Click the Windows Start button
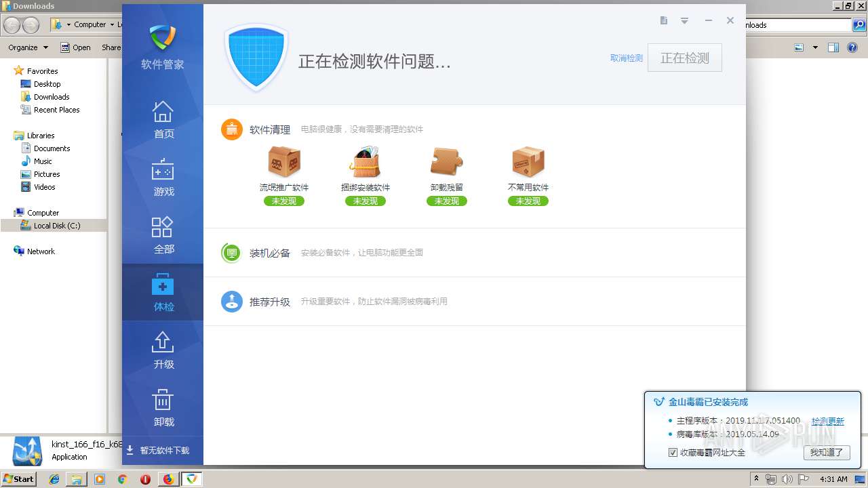The image size is (868, 488). coord(18,479)
